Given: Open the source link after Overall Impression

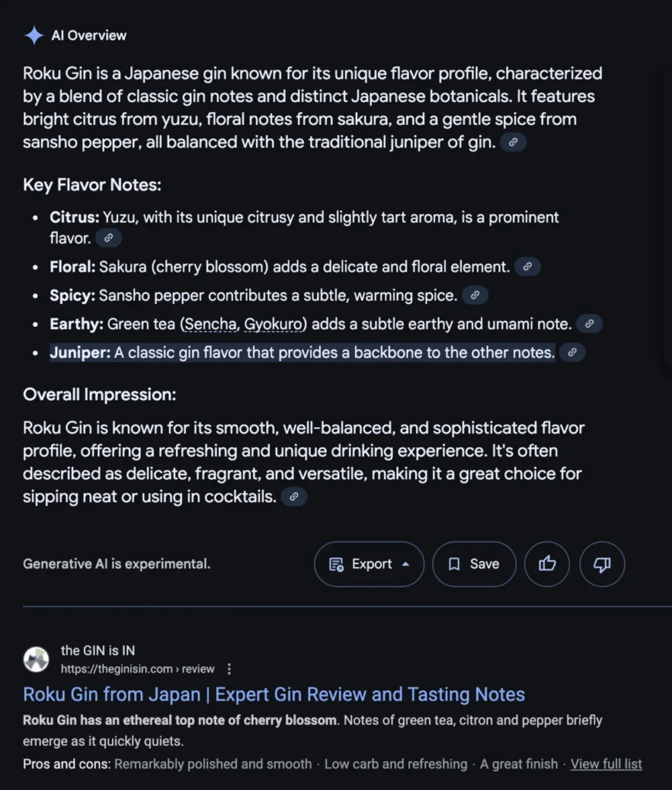Looking at the screenshot, I should tap(294, 497).
